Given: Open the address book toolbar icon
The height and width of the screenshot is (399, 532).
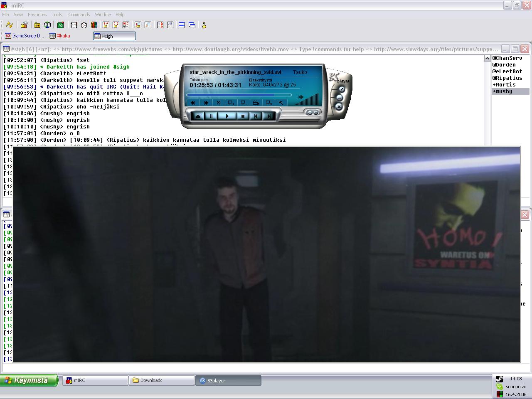Looking at the screenshot, I should pos(74,25).
